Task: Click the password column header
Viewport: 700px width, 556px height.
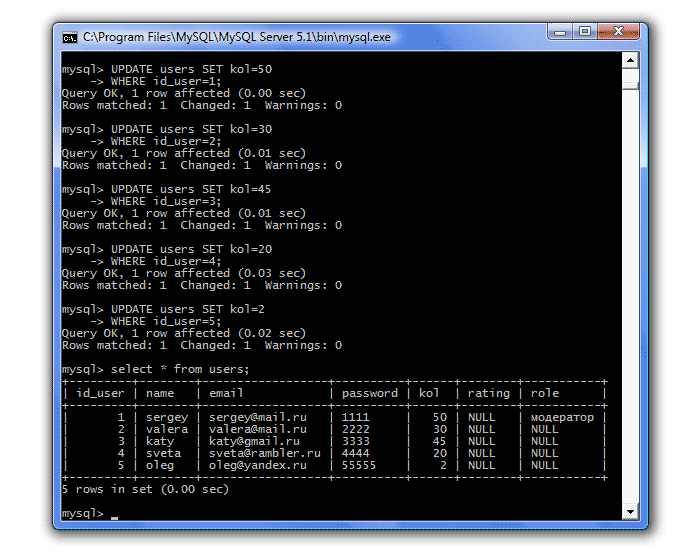Action: pyautogui.click(x=368, y=393)
